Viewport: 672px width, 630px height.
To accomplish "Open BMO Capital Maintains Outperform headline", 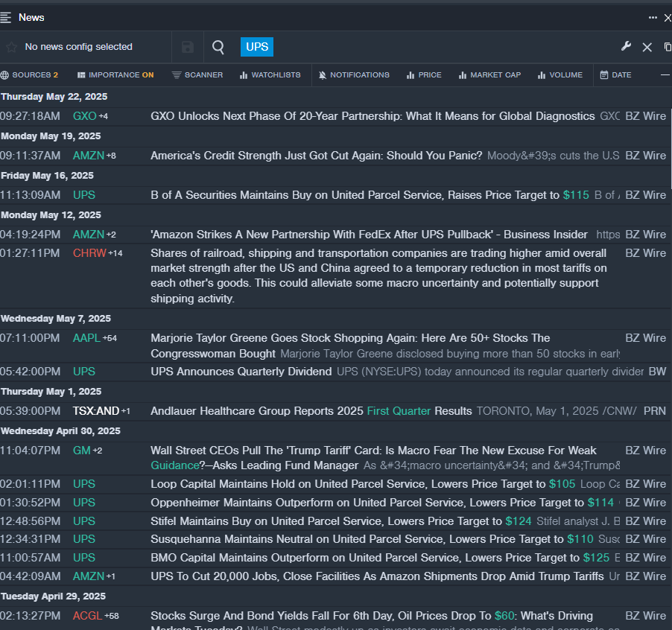I will pos(380,558).
